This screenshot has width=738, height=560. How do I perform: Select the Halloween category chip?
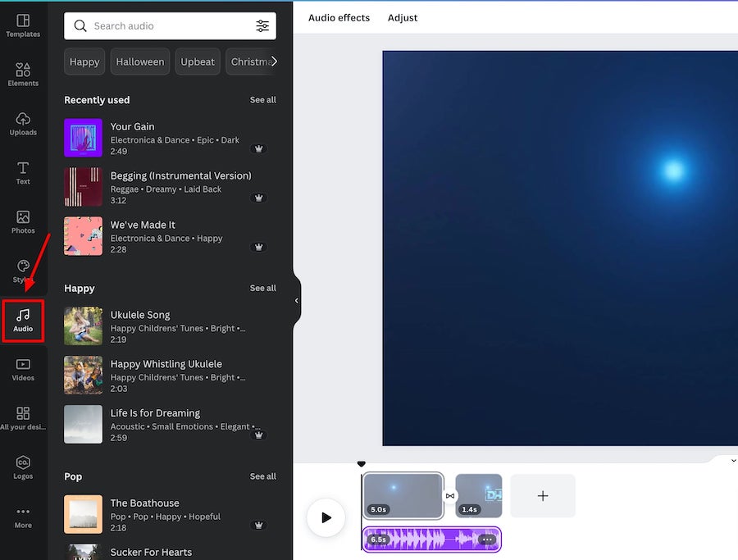click(x=140, y=61)
